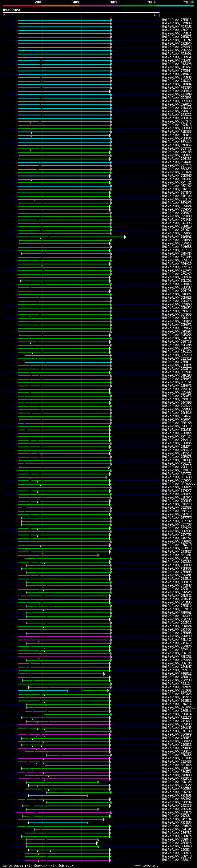Select the UniRef100_P30571 label
Screen dimensions: 197x868
[177, 771]
